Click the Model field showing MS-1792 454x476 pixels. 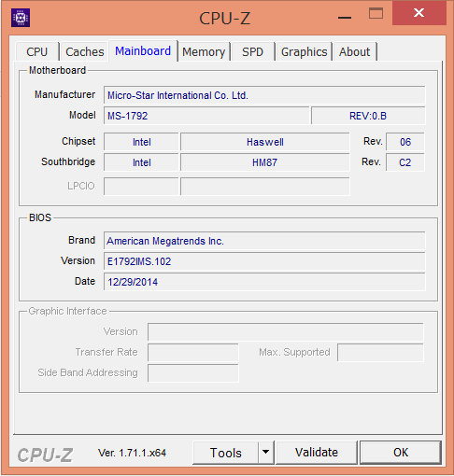click(206, 116)
